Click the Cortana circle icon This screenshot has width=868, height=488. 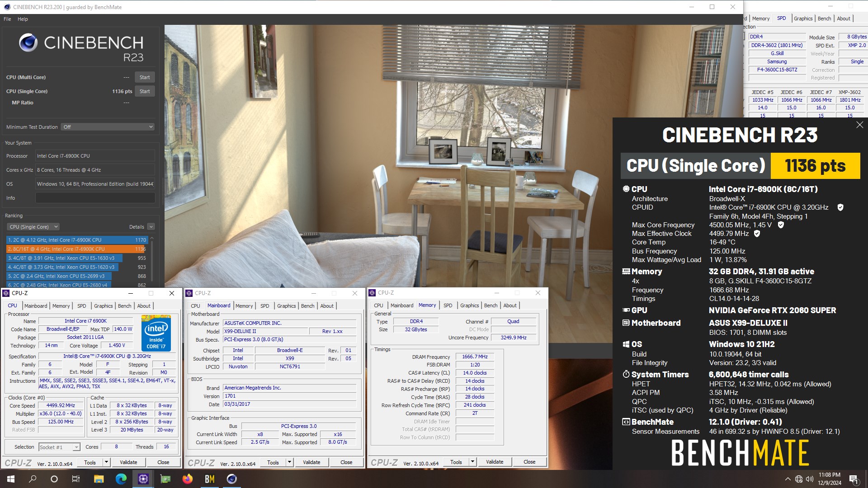tap(54, 479)
